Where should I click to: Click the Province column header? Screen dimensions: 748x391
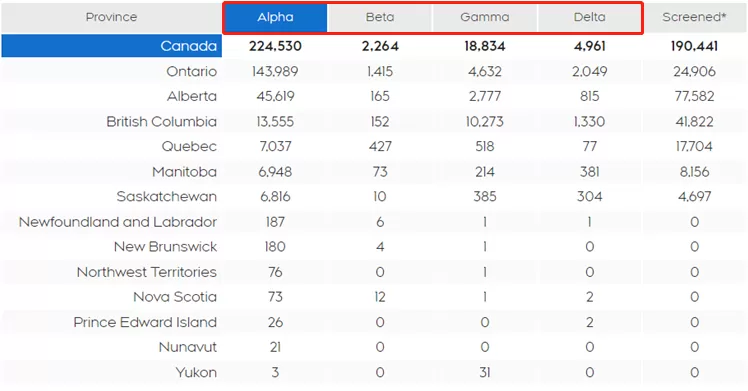(x=111, y=18)
